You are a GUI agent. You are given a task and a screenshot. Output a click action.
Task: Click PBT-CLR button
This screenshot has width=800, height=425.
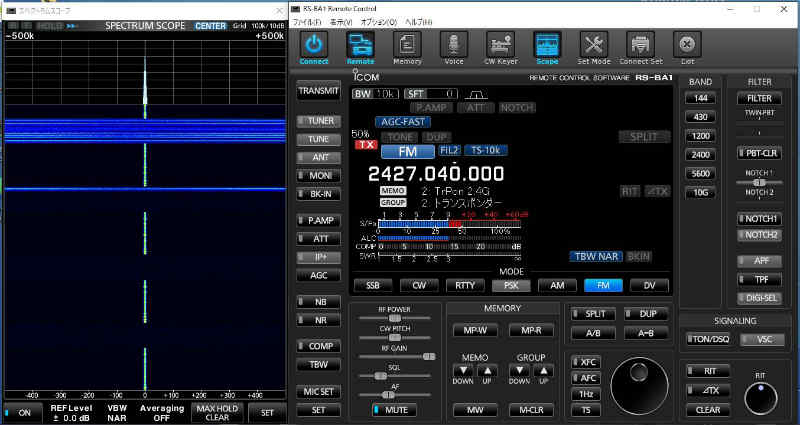click(x=759, y=153)
